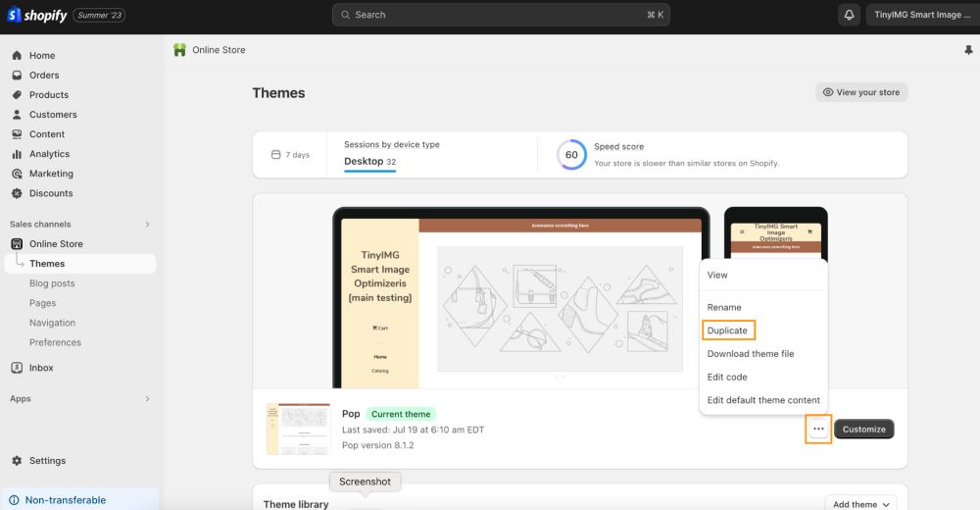Click the Shopify logo

37,15
